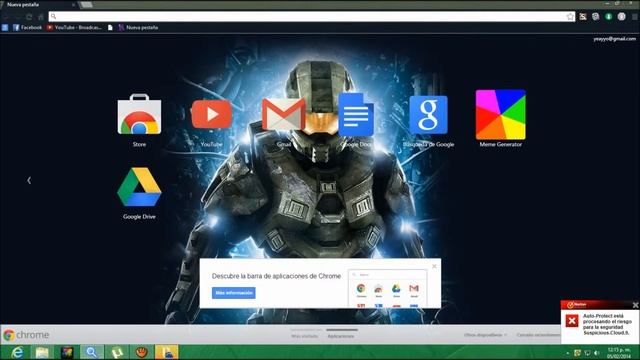Open the Nueva pestaña bookmark
Screen dimensions: 640x360
138,27
